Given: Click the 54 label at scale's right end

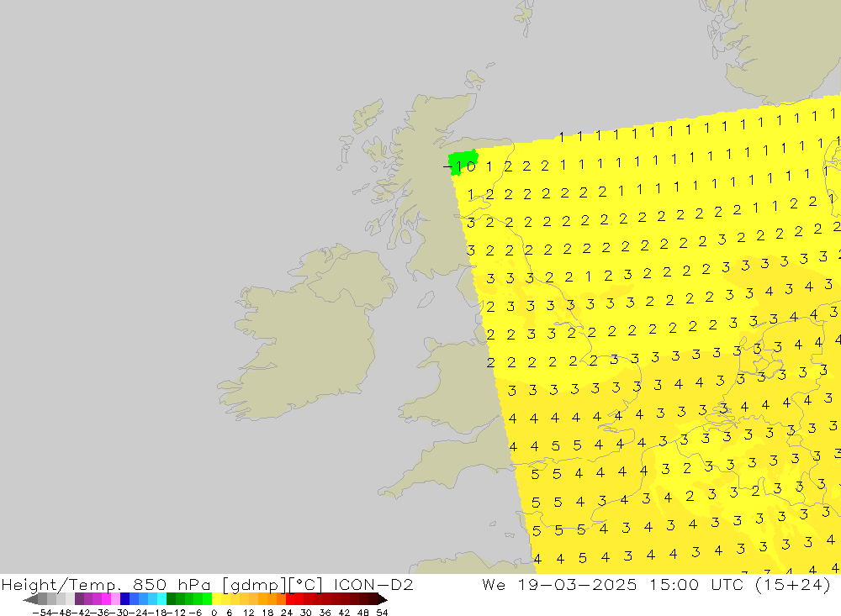Looking at the screenshot, I should tap(382, 613).
